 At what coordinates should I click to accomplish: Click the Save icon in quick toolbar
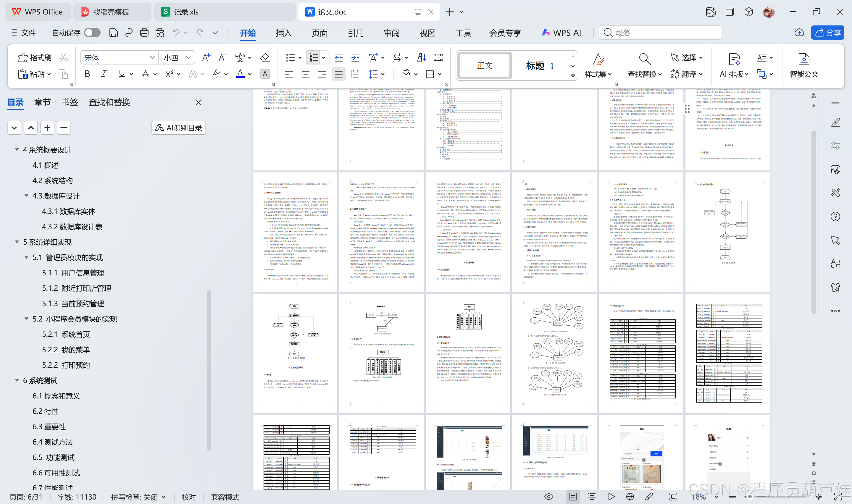[113, 33]
